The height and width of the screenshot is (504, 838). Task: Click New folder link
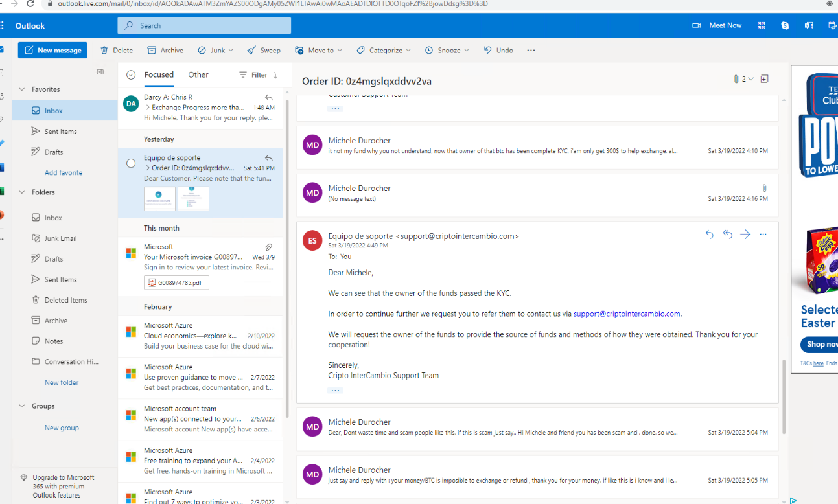tap(62, 382)
